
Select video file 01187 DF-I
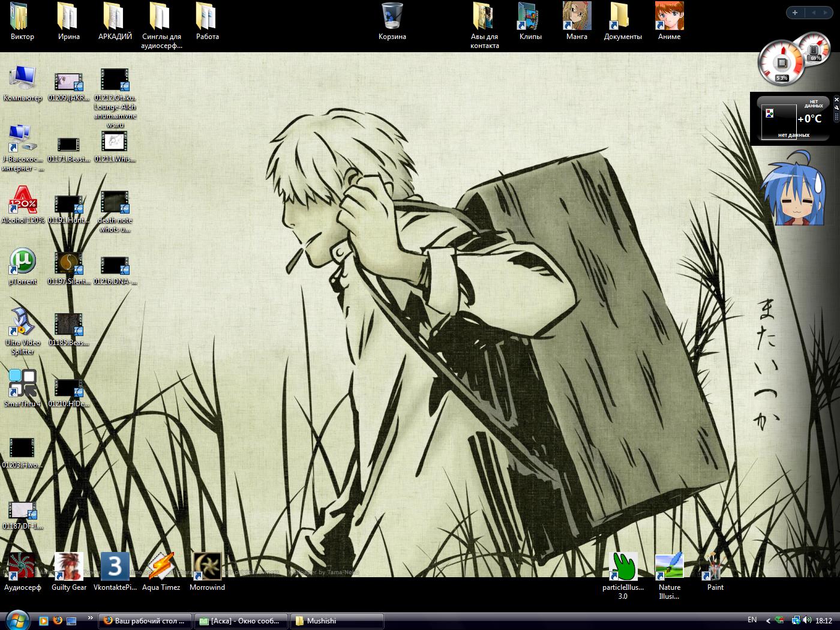(22, 515)
